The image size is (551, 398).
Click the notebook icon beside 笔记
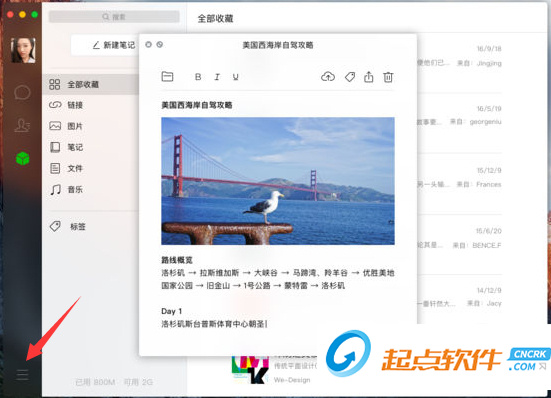point(55,147)
